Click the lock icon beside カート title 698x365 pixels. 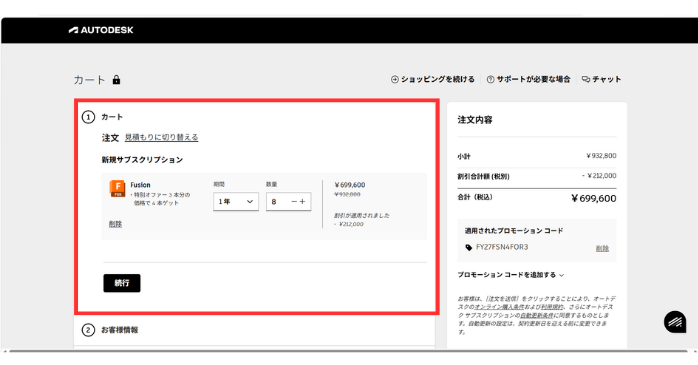pos(116,80)
